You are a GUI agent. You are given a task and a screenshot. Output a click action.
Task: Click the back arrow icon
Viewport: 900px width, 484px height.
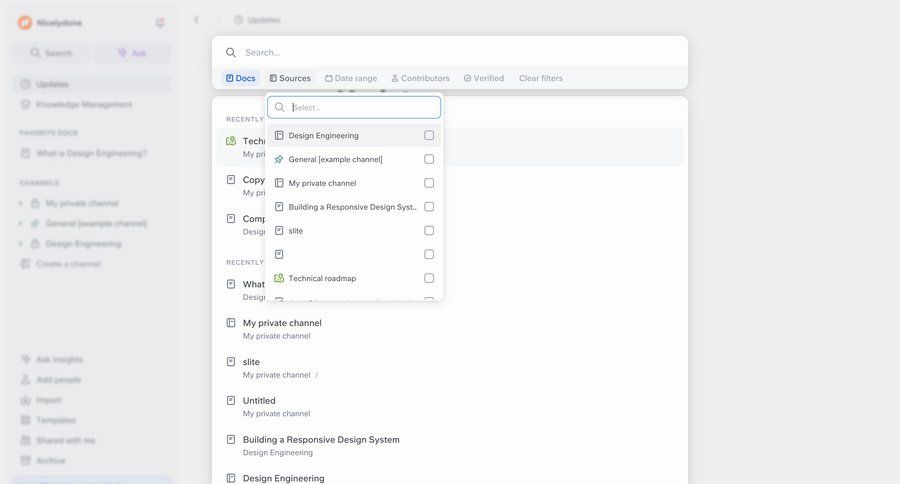[196, 19]
